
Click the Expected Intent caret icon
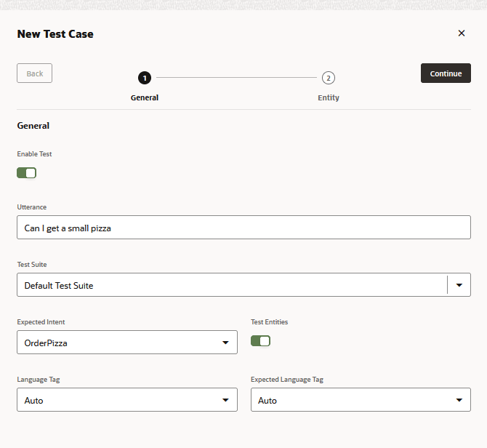[x=225, y=343]
